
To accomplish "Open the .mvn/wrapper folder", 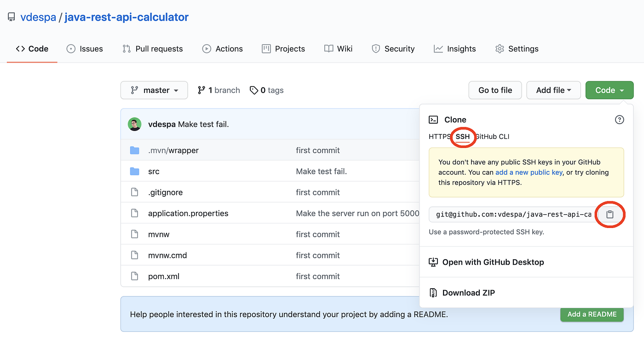I will [173, 150].
